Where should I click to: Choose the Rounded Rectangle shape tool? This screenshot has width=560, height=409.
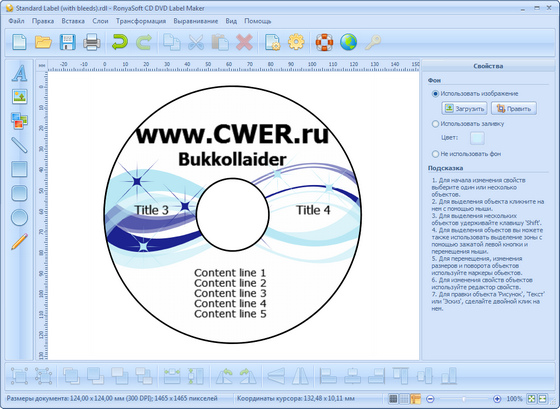click(x=19, y=193)
